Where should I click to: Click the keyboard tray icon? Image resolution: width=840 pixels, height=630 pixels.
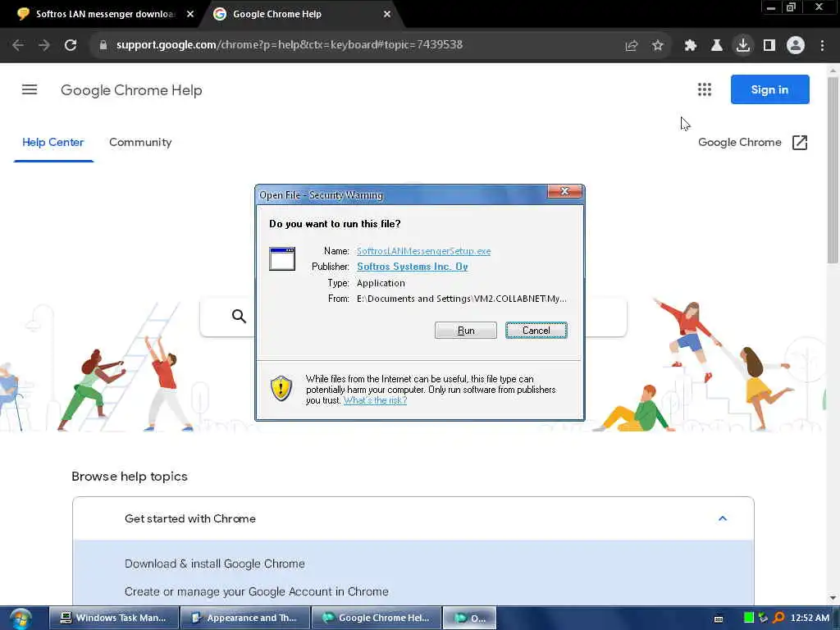719,619
